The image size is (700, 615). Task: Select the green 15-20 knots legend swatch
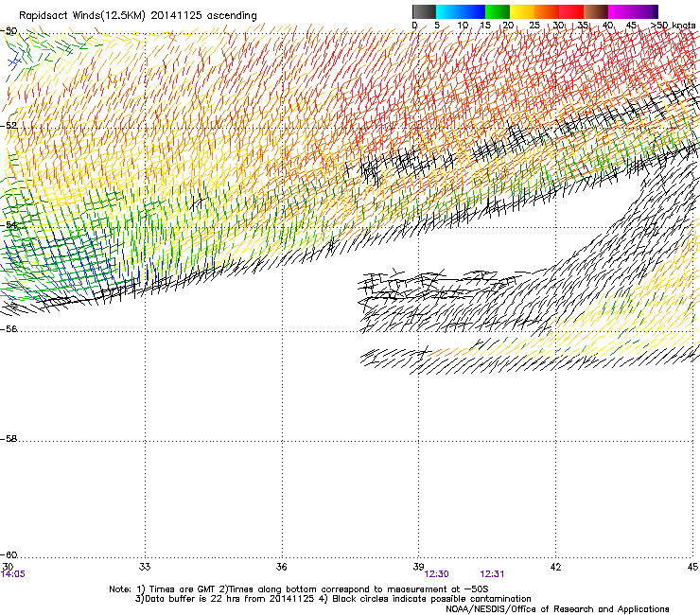pyautogui.click(x=498, y=11)
